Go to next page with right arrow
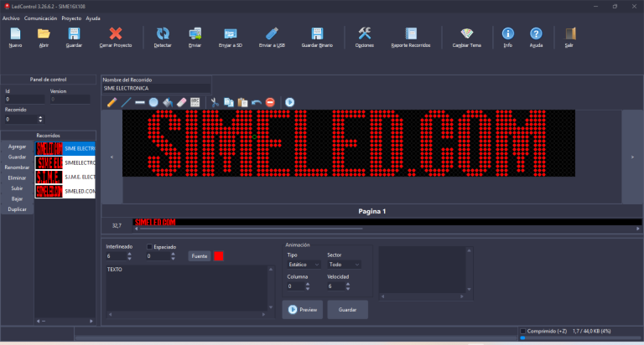The width and height of the screenshot is (644, 345). (632, 157)
